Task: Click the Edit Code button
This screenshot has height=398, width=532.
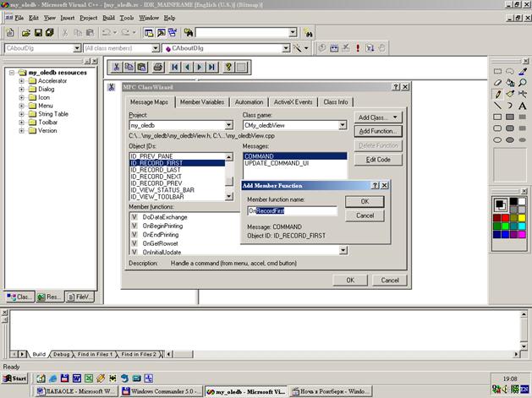Action: [x=378, y=160]
